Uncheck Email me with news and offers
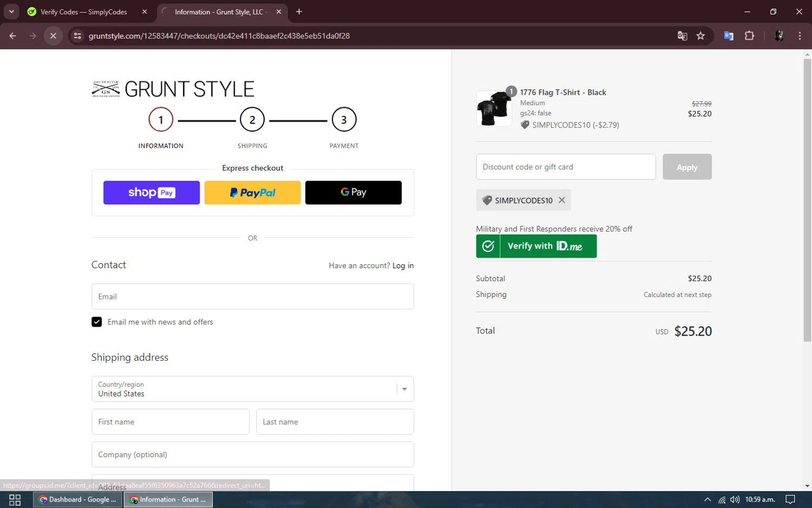 (97, 322)
